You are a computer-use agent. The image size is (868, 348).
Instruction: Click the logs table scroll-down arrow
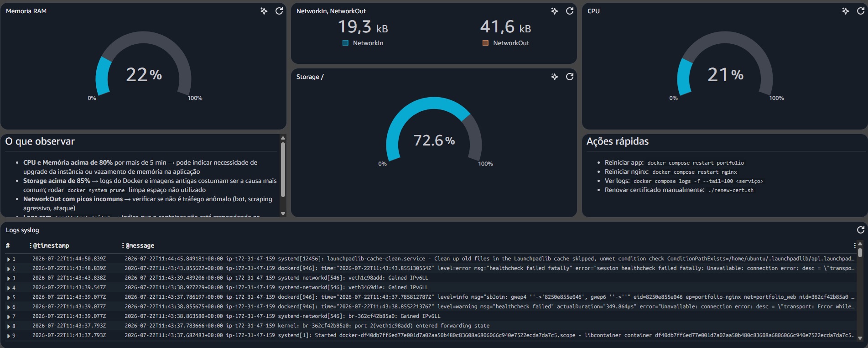point(860,338)
